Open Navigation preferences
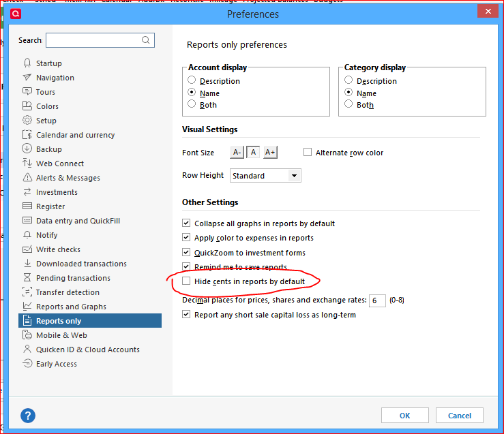The width and height of the screenshot is (504, 434). click(x=55, y=78)
